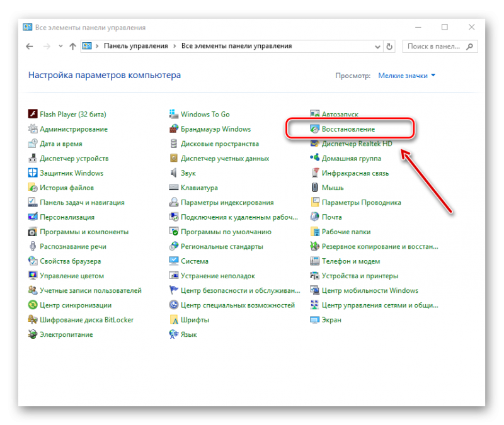The width and height of the screenshot is (504, 425).
Task: Click the Шрифты font icon
Action: tap(174, 320)
